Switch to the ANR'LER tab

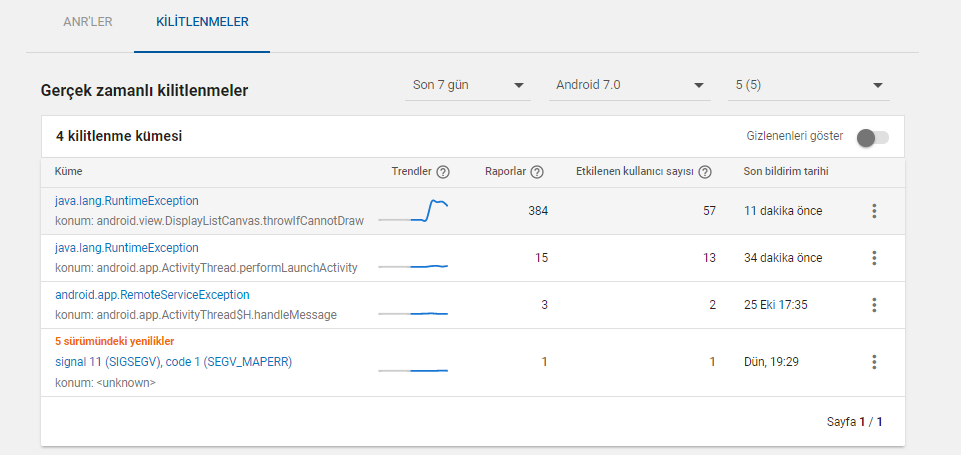(x=88, y=22)
